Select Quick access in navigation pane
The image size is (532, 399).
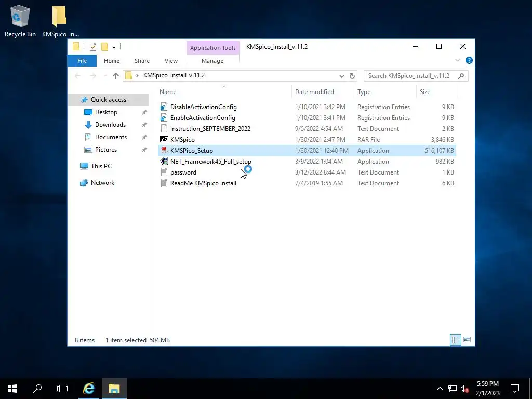pyautogui.click(x=108, y=99)
